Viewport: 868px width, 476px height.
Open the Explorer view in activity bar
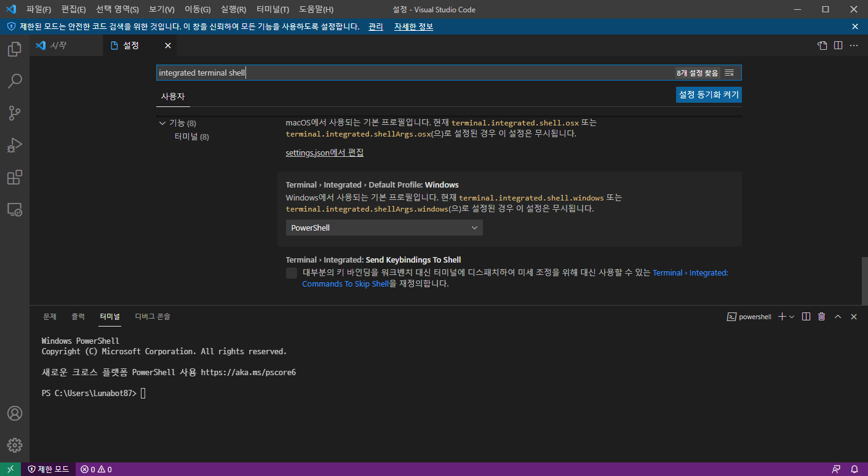(x=15, y=49)
